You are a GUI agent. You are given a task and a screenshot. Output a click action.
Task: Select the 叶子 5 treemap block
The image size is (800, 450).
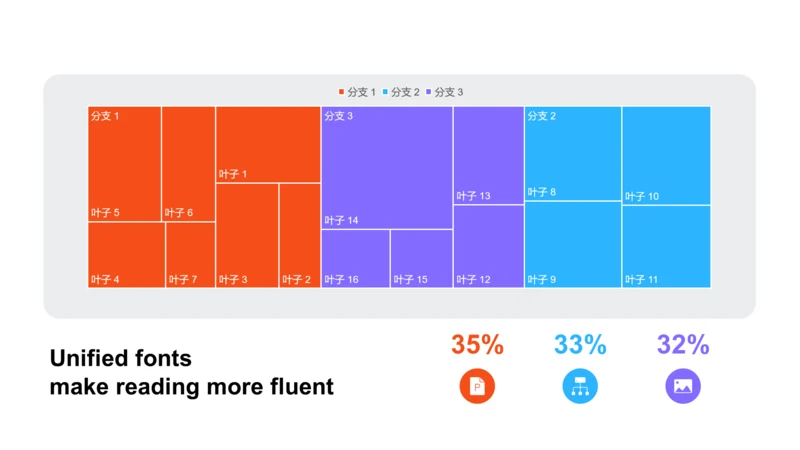coord(124,164)
